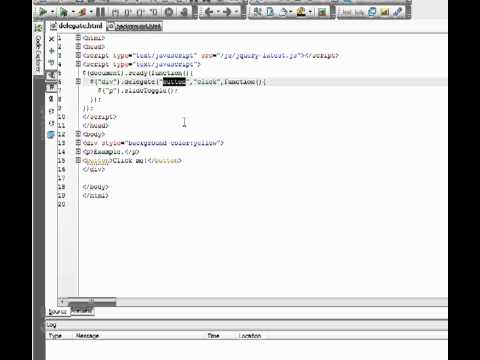Viewport: 480px width, 360px height.
Task: Click the icon right of the round stop icon
Action: (184, 12)
